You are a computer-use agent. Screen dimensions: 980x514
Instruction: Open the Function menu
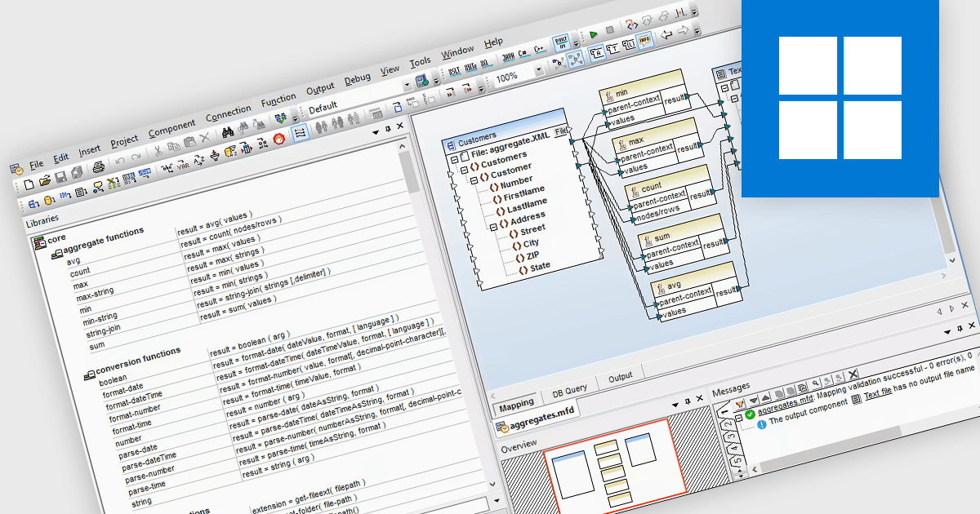278,101
